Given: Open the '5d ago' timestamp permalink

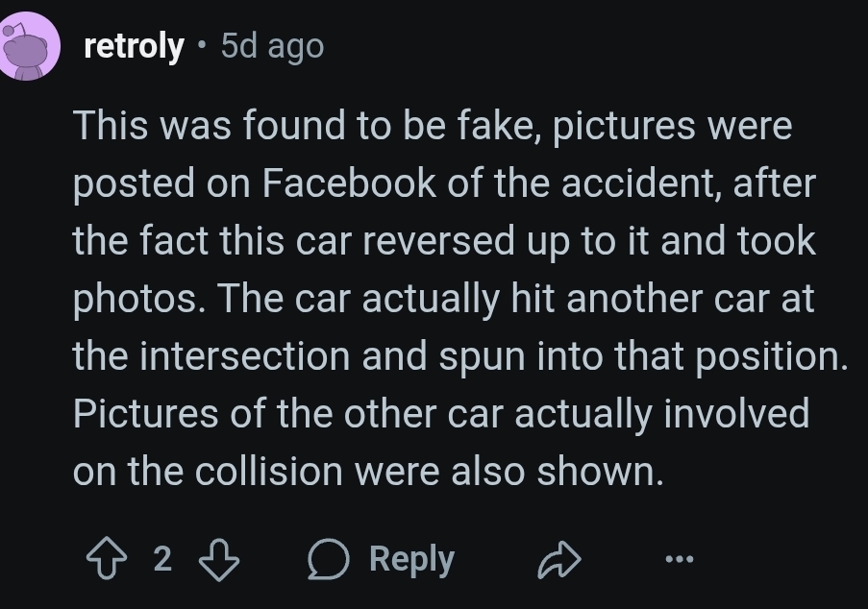Looking at the screenshot, I should coord(272,46).
